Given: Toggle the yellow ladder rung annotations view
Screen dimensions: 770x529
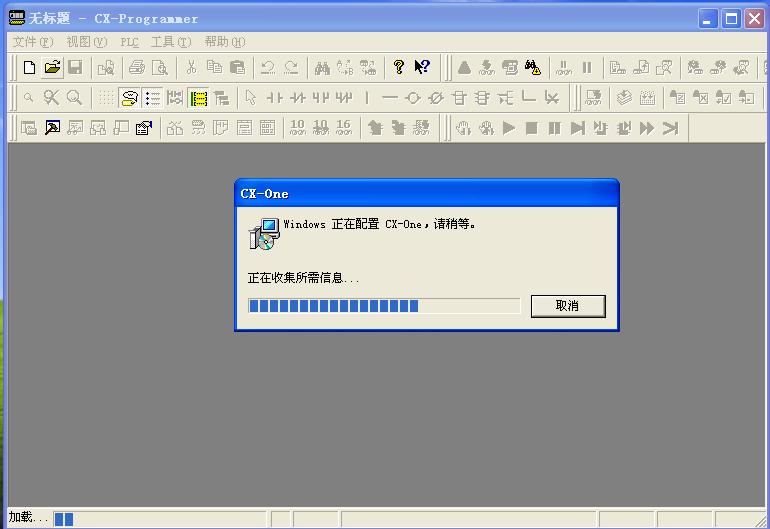Looking at the screenshot, I should (x=198, y=98).
